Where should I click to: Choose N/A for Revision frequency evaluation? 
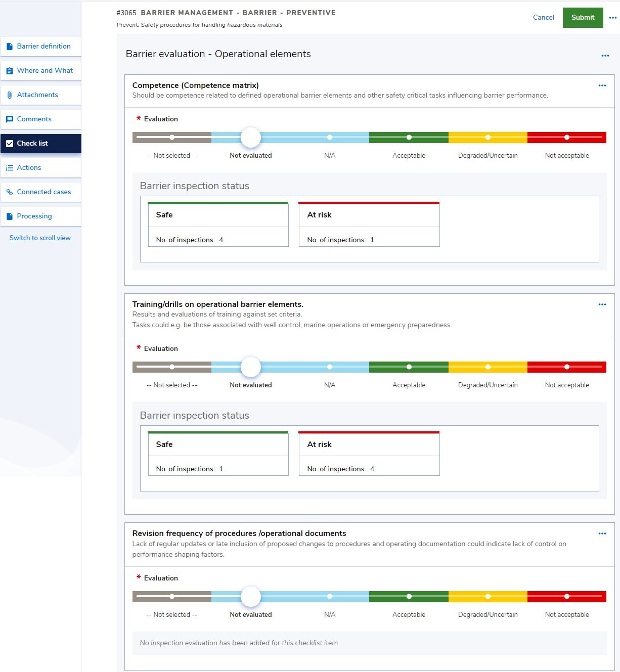330,596
